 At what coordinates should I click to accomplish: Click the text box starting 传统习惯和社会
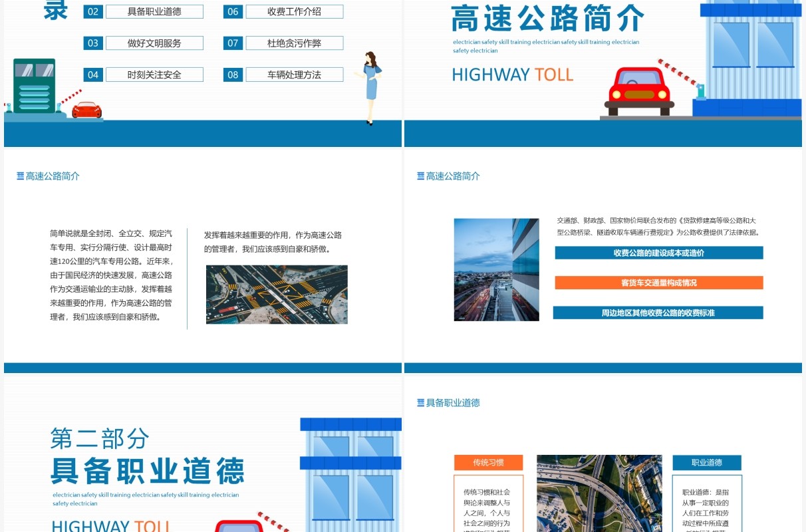point(489,503)
